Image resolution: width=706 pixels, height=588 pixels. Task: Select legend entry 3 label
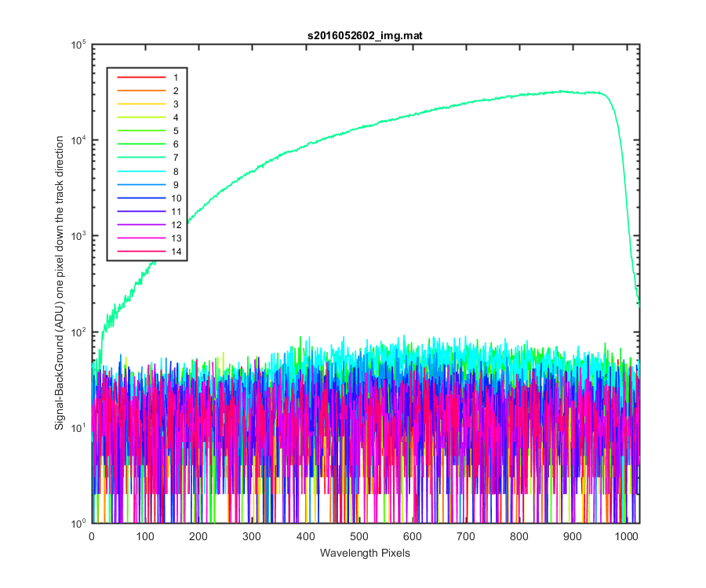pyautogui.click(x=176, y=104)
